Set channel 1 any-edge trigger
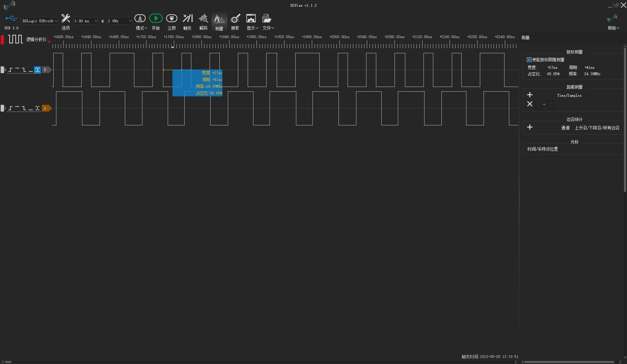This screenshot has width=627, height=364. tap(37, 108)
